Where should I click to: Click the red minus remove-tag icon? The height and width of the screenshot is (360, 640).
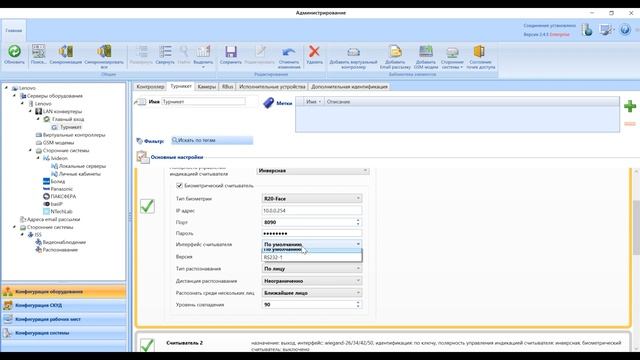[630, 124]
